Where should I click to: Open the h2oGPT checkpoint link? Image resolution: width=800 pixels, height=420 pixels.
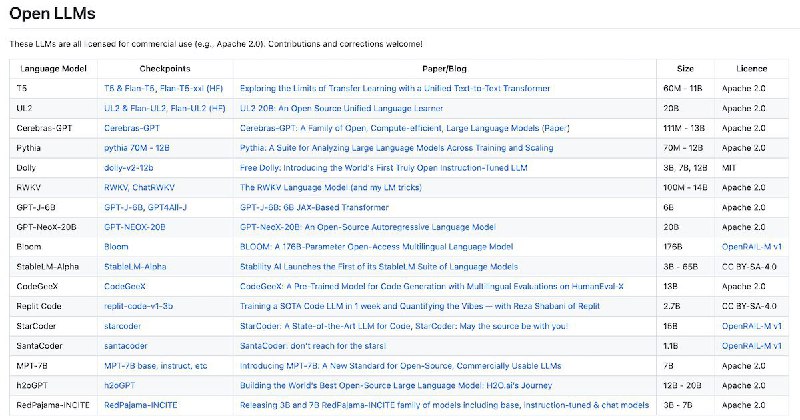pos(119,385)
